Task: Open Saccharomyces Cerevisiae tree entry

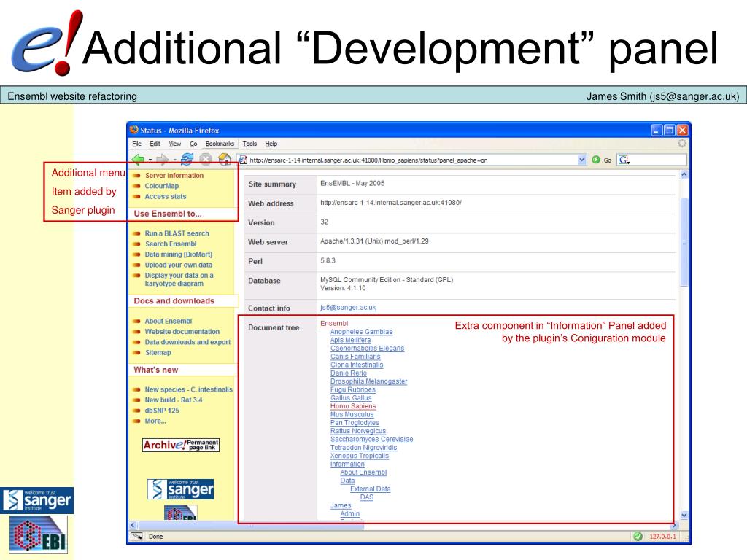Action: [371, 439]
